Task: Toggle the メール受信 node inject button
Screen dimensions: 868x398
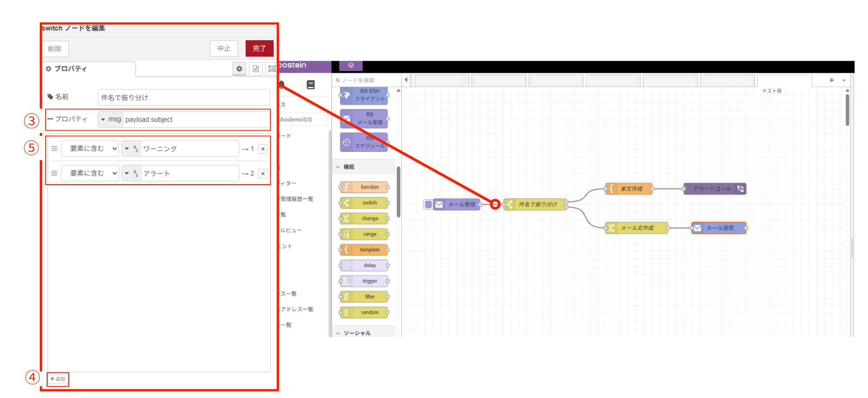Action: click(428, 204)
